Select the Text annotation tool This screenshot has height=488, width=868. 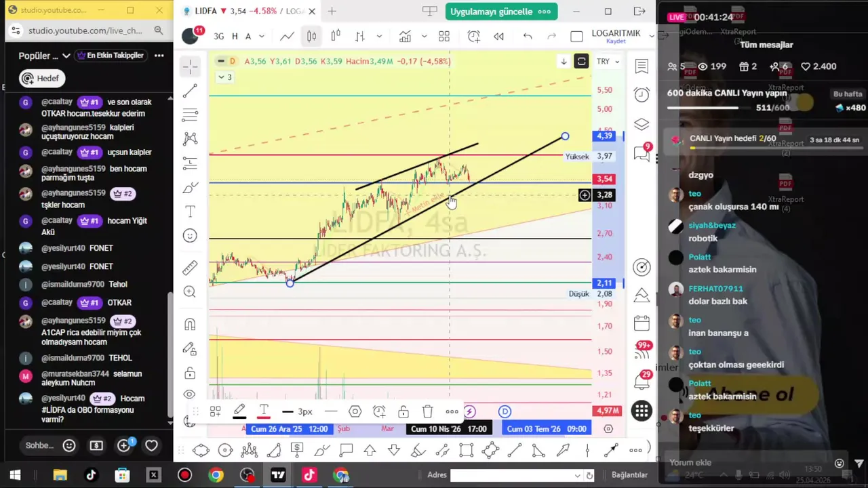tap(190, 211)
